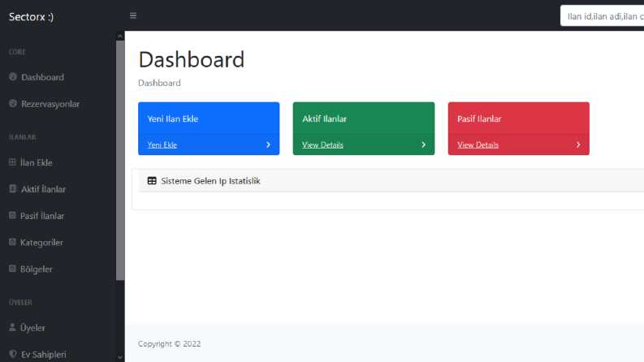Click the small Dashboard breadcrumb text
This screenshot has width=644, height=362.
[159, 83]
